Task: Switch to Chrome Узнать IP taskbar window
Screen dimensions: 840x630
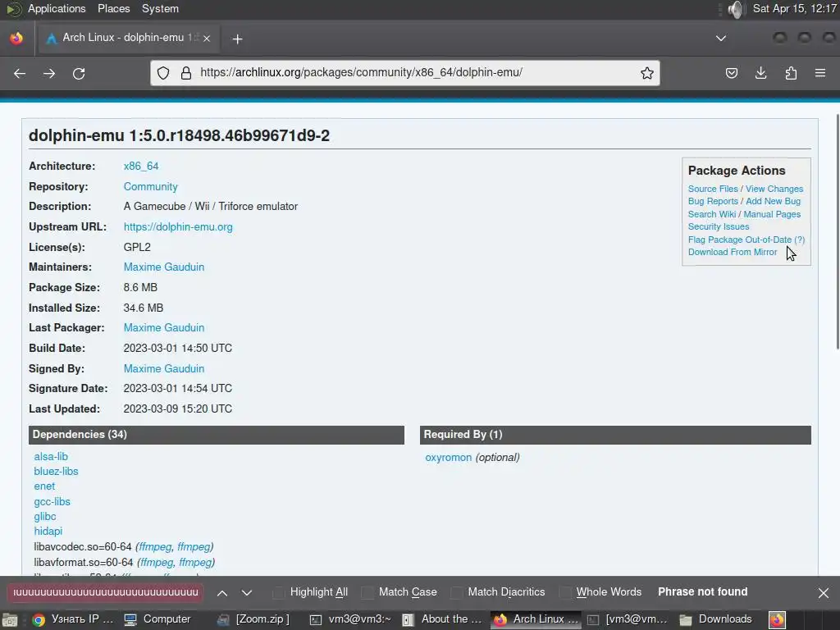Action: click(x=72, y=619)
